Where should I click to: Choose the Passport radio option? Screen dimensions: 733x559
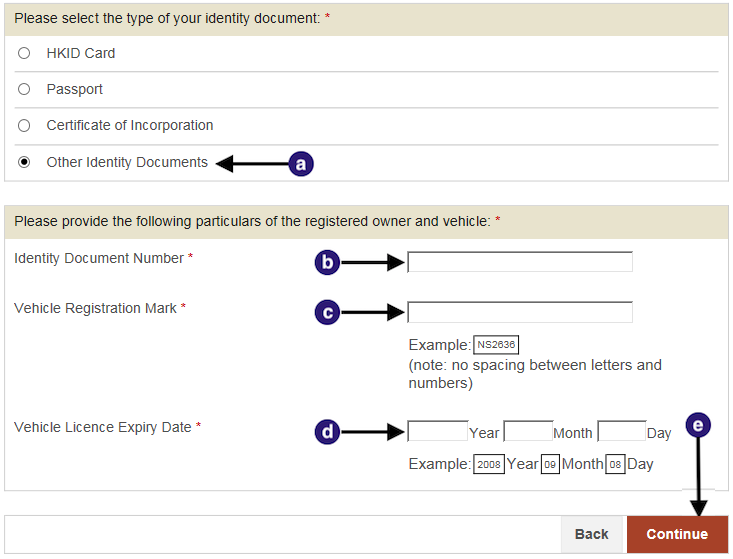coord(24,89)
